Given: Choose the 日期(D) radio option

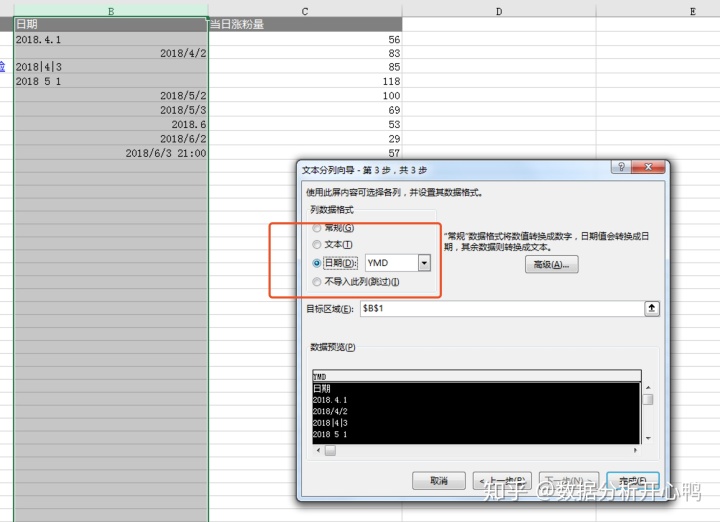Looking at the screenshot, I should pyautogui.click(x=316, y=263).
